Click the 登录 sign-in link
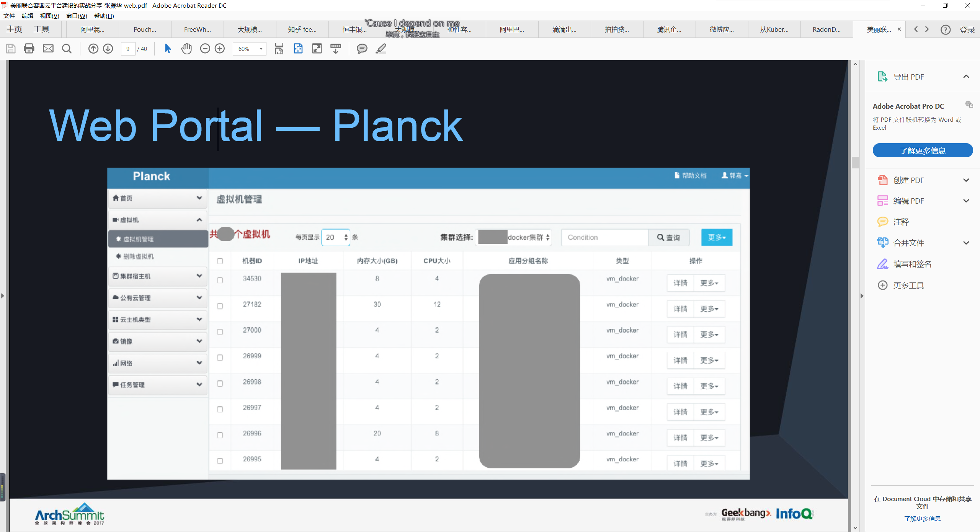 (967, 30)
